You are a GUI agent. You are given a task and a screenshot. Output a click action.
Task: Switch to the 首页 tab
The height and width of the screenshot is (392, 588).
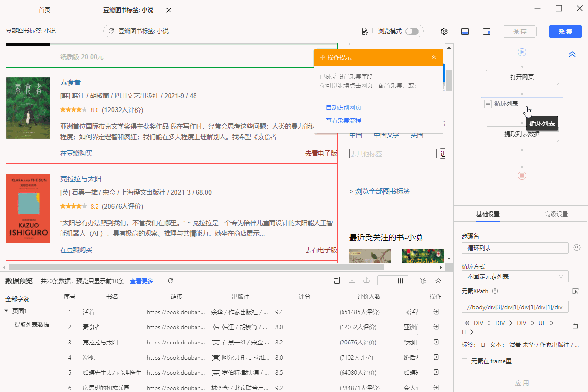click(x=44, y=10)
